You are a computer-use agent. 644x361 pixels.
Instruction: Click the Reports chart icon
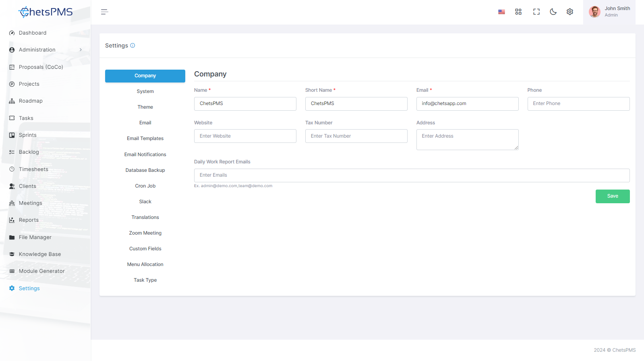tap(12, 220)
